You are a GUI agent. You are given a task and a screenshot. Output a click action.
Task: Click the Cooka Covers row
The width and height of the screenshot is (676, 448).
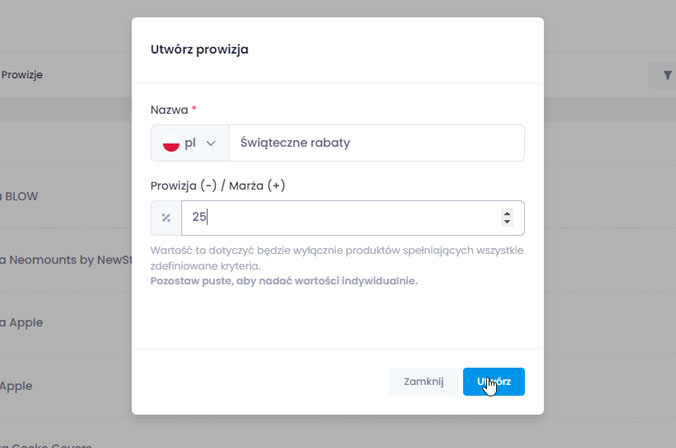(x=48, y=444)
